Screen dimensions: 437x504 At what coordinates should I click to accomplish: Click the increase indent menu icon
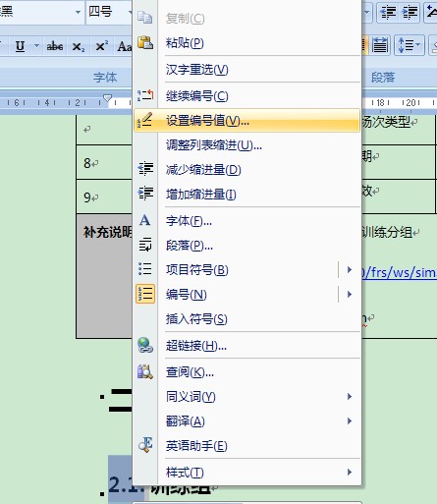coord(145,194)
